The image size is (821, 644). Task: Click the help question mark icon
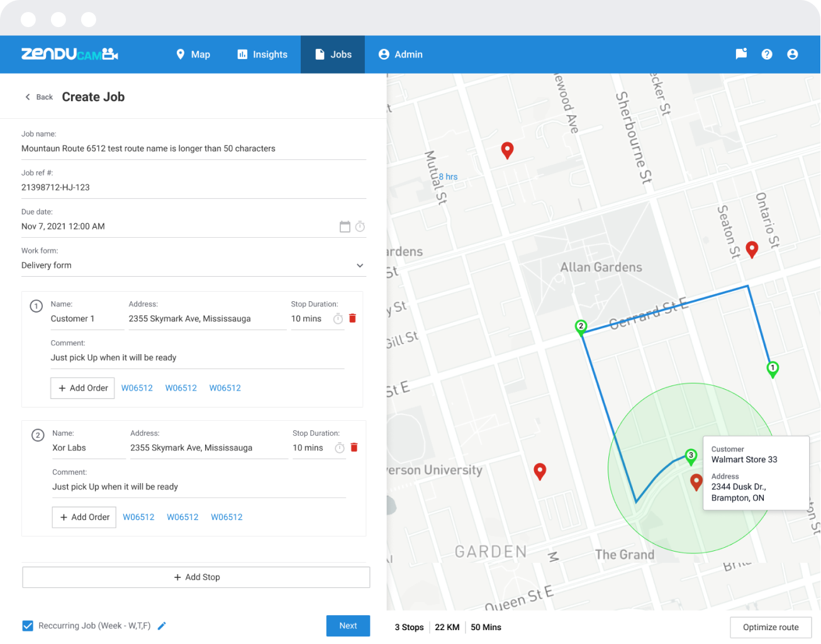(767, 54)
